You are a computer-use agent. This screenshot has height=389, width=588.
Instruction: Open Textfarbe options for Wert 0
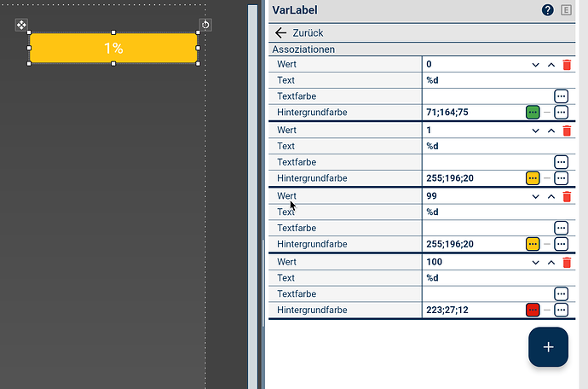click(561, 96)
